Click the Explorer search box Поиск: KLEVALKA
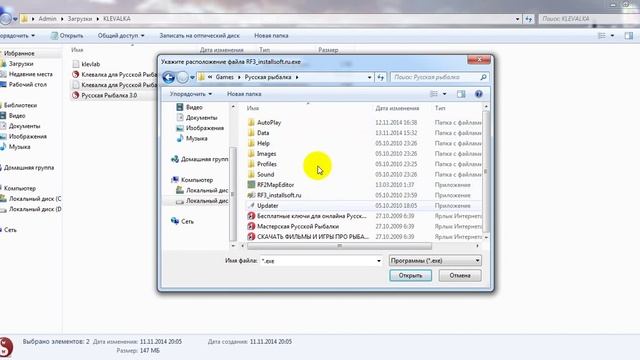The image size is (640, 360). point(588,19)
